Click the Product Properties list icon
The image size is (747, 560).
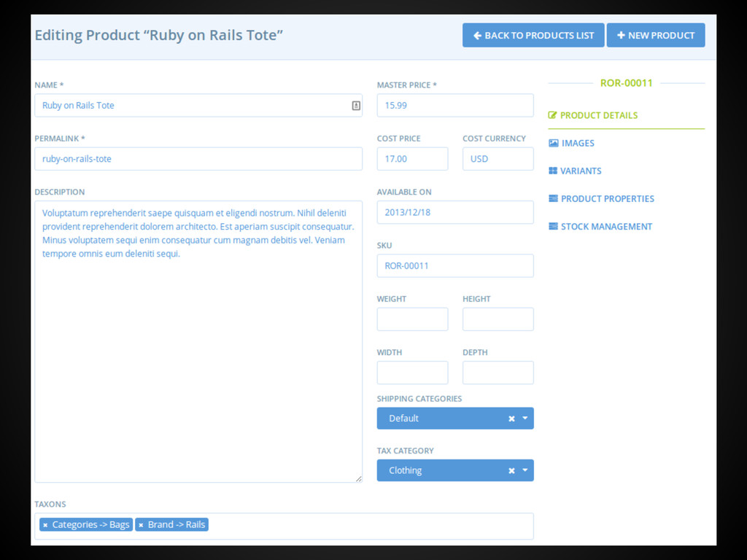click(553, 198)
